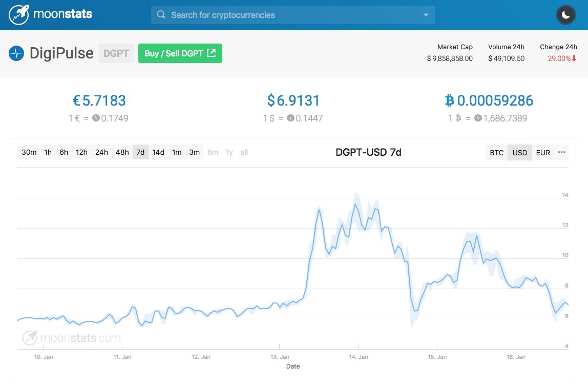588x388 pixels.
Task: Switch chart currency to EUR
Action: (543, 152)
